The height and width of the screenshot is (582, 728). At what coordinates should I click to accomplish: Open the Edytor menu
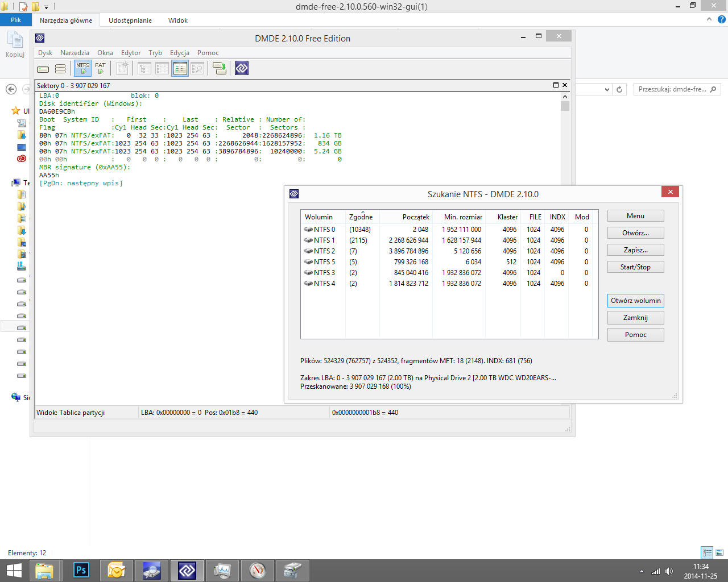click(131, 53)
